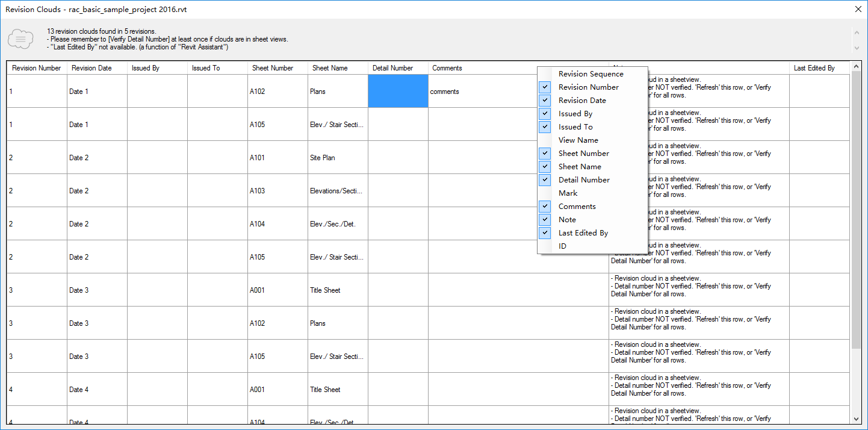Disable the Comments column checkbox

tap(545, 206)
